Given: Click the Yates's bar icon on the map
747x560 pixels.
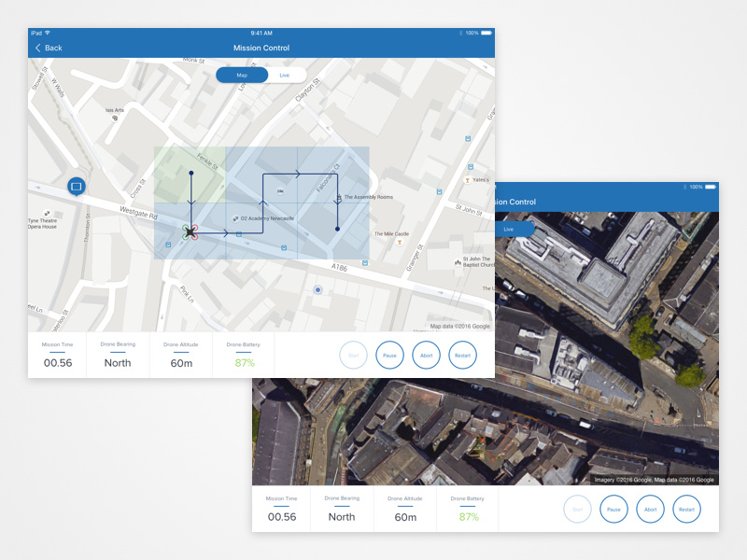Looking at the screenshot, I should 468,180.
